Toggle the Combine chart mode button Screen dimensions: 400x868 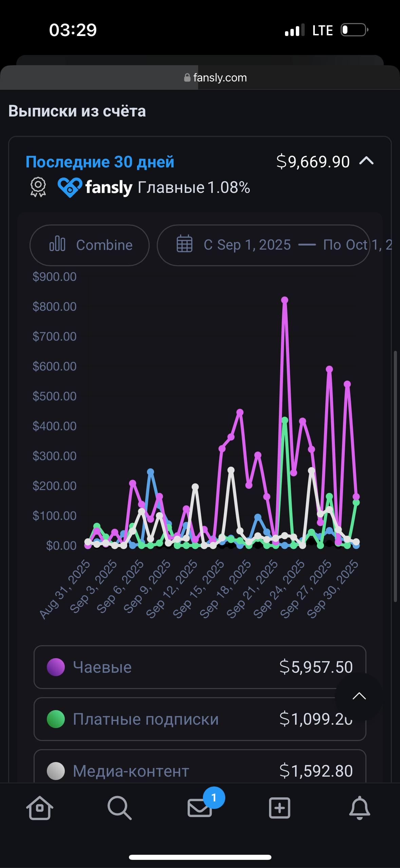tap(90, 245)
